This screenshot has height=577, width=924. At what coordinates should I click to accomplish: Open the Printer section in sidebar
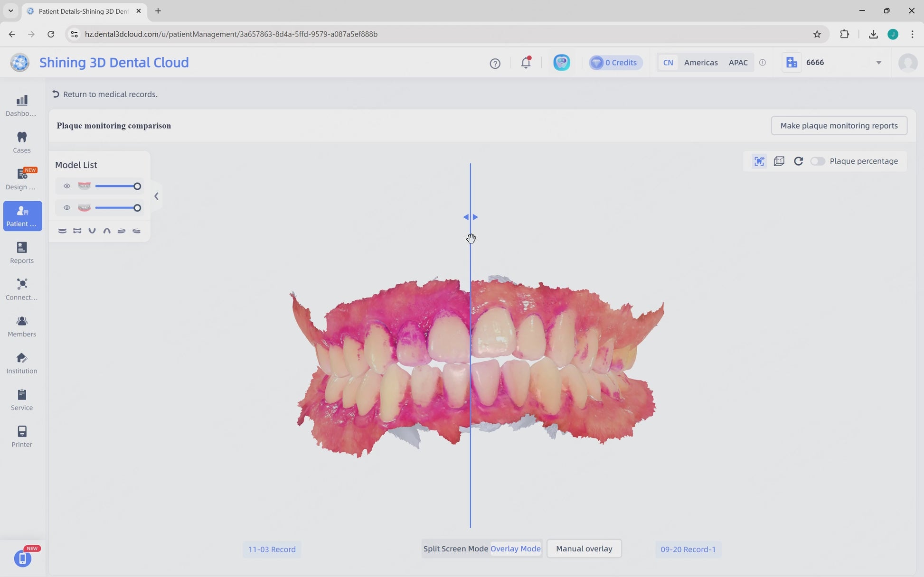click(x=22, y=437)
